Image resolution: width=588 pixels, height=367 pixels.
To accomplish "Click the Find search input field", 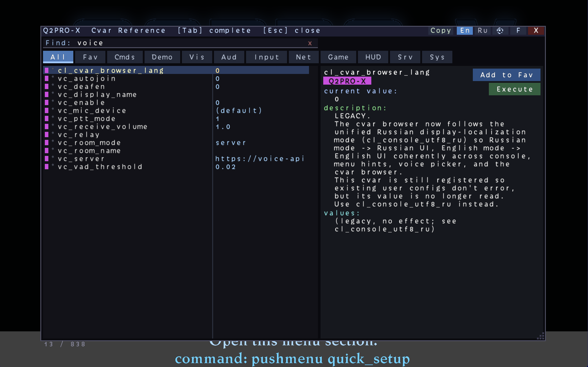I will [180, 43].
